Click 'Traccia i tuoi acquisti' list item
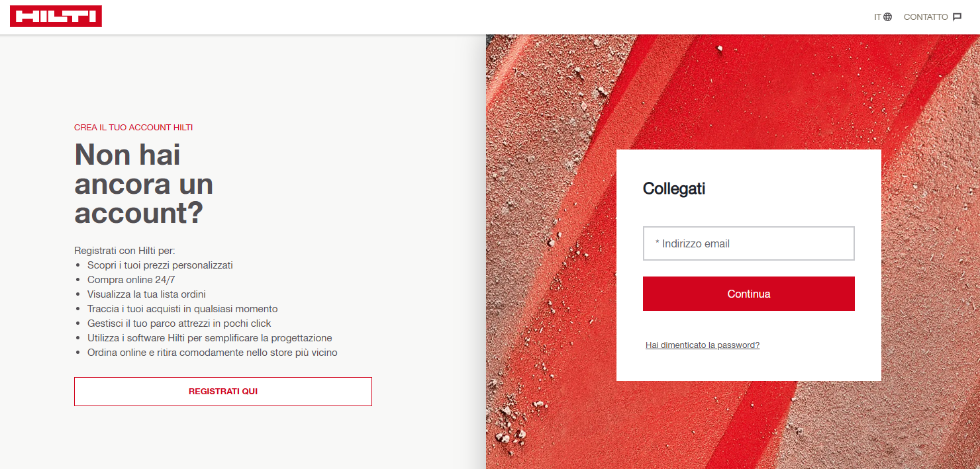The height and width of the screenshot is (469, 980). click(x=182, y=309)
